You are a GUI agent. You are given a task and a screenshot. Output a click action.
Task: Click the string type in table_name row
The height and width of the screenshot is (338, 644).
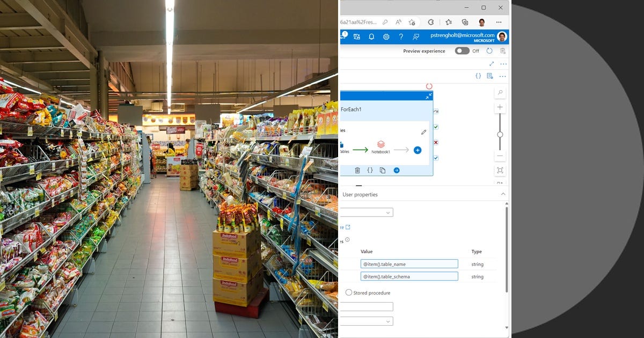click(x=477, y=264)
